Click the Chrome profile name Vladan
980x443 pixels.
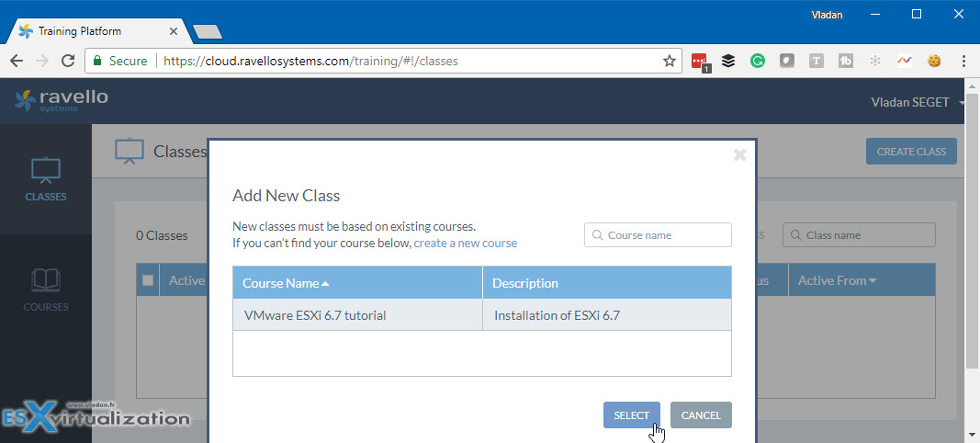(827, 15)
